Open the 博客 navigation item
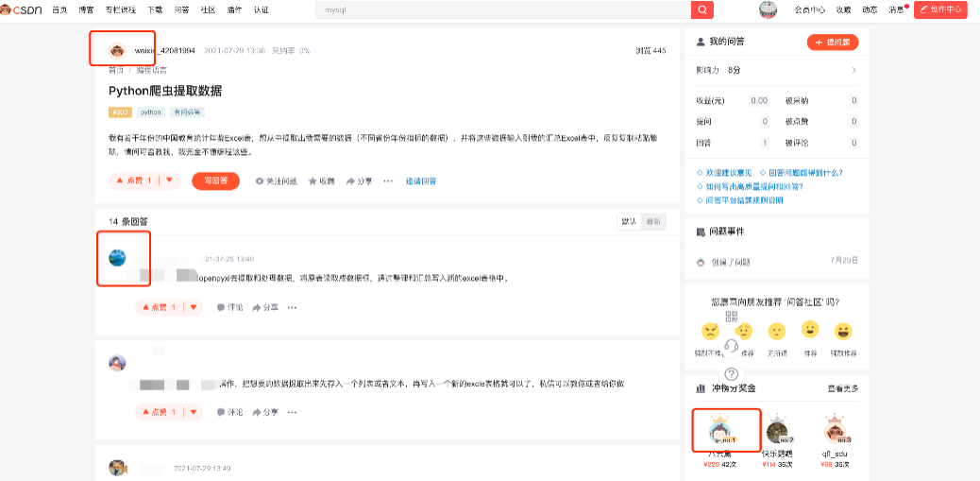This screenshot has width=980, height=481. [86, 9]
